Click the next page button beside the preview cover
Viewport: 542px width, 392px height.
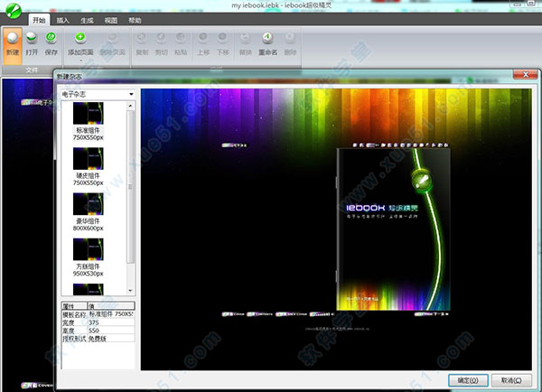[x=432, y=314]
